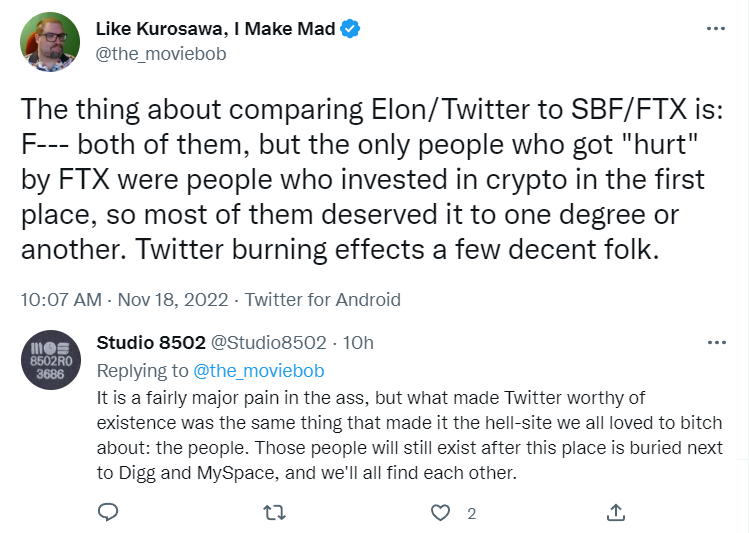Open the Studio 8502 display name
Viewport: 749px width, 533px height.
(x=151, y=343)
